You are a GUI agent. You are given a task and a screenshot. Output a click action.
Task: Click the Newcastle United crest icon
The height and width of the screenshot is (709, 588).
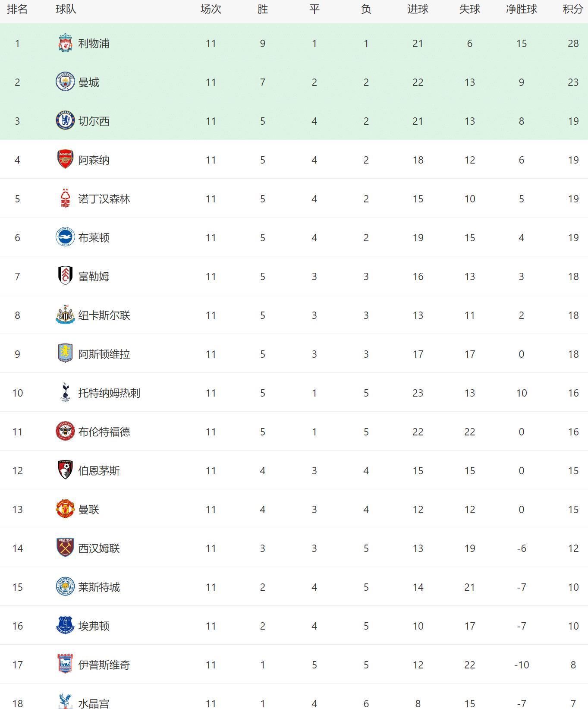point(65,315)
